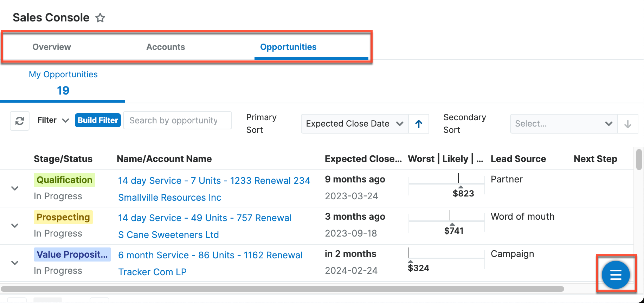Refresh the opportunities list
The width and height of the screenshot is (644, 303).
(19, 121)
